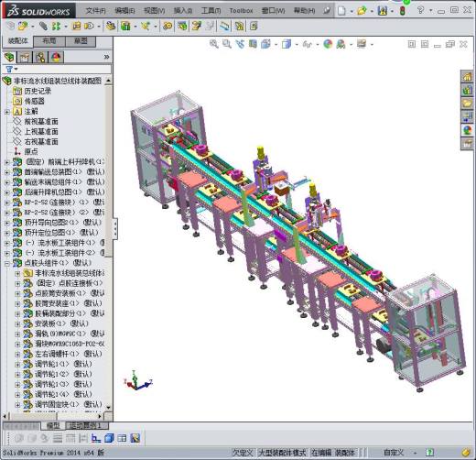476x460 pixels.
Task: Click the tree scrollbar up arrow
Action: pyautogui.click(x=108, y=81)
